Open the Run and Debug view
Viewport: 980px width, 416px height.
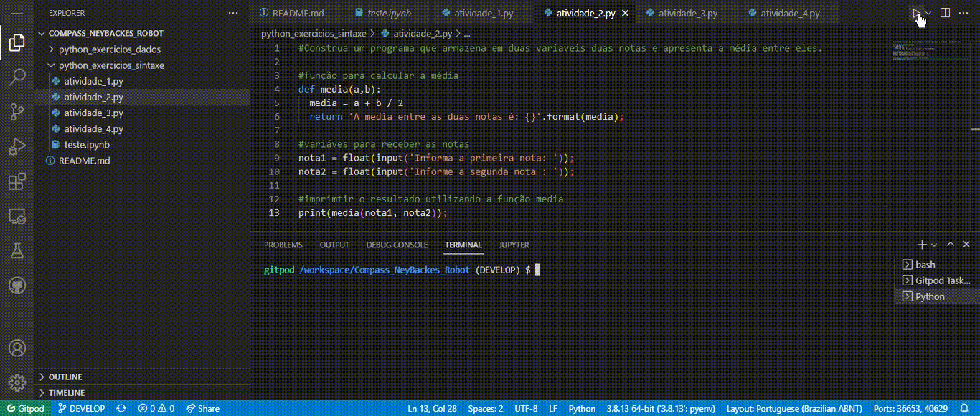17,147
